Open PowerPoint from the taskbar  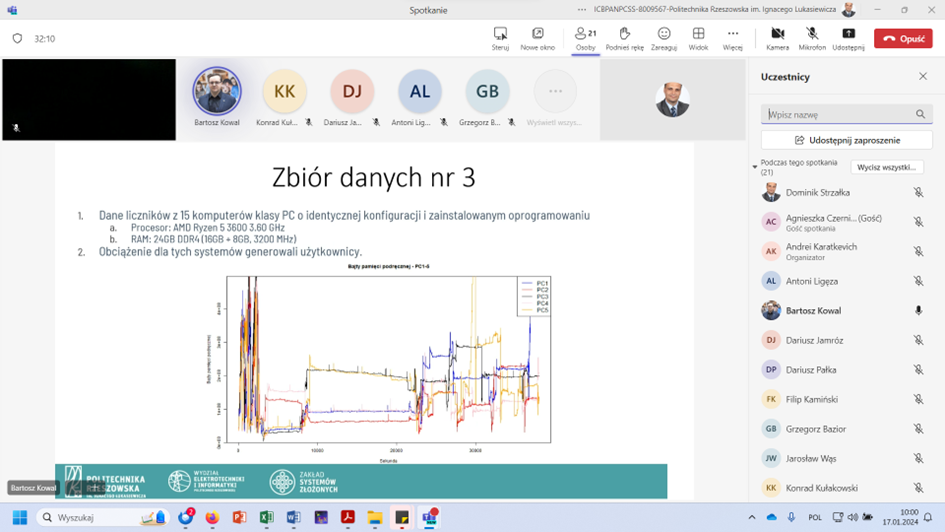pos(239,518)
